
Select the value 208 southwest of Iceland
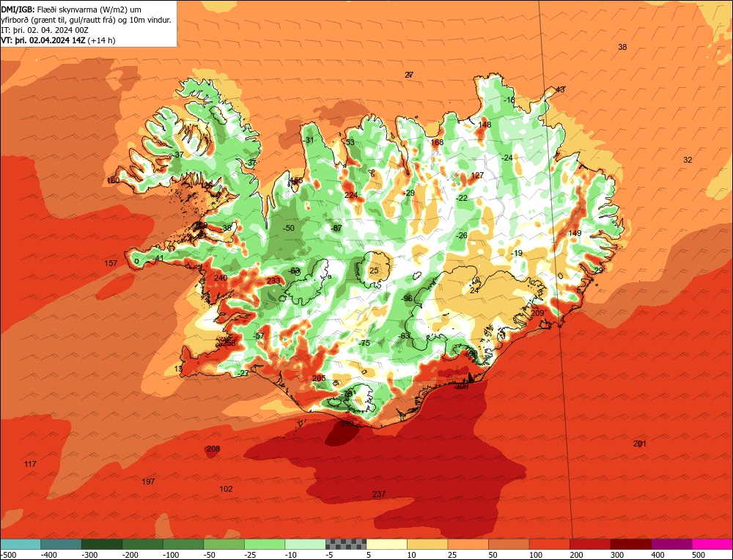pos(213,449)
